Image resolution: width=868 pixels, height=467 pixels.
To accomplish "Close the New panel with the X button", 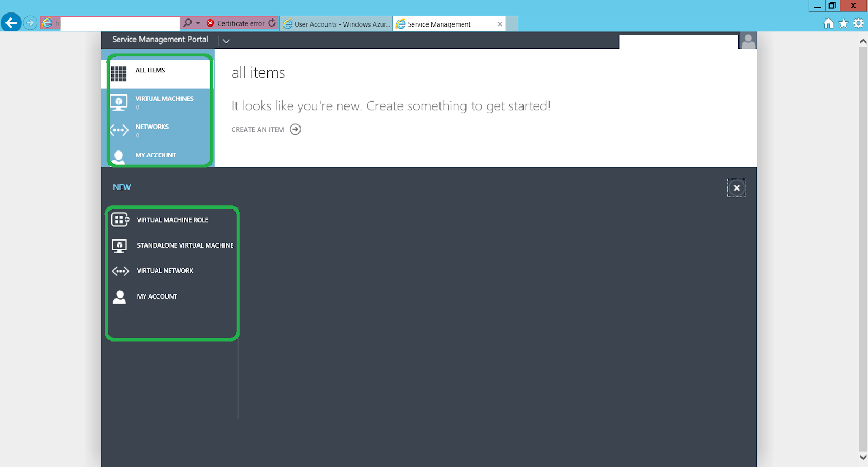I will pyautogui.click(x=736, y=188).
